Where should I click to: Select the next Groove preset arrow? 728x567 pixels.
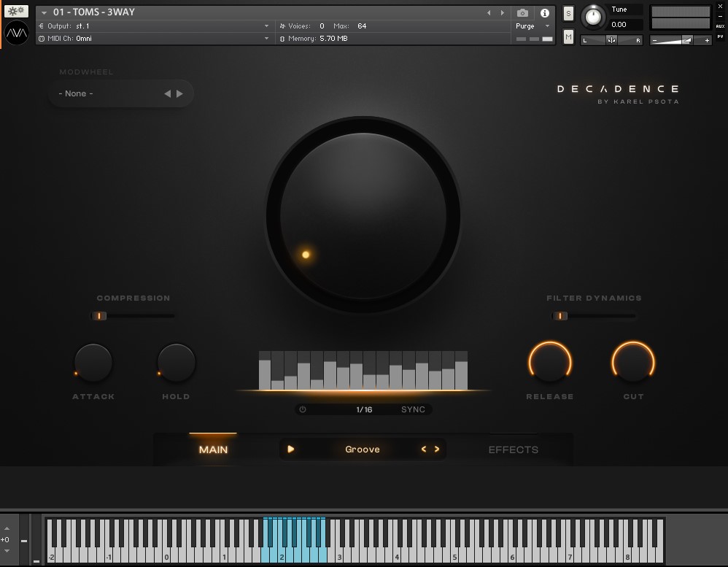pos(437,450)
